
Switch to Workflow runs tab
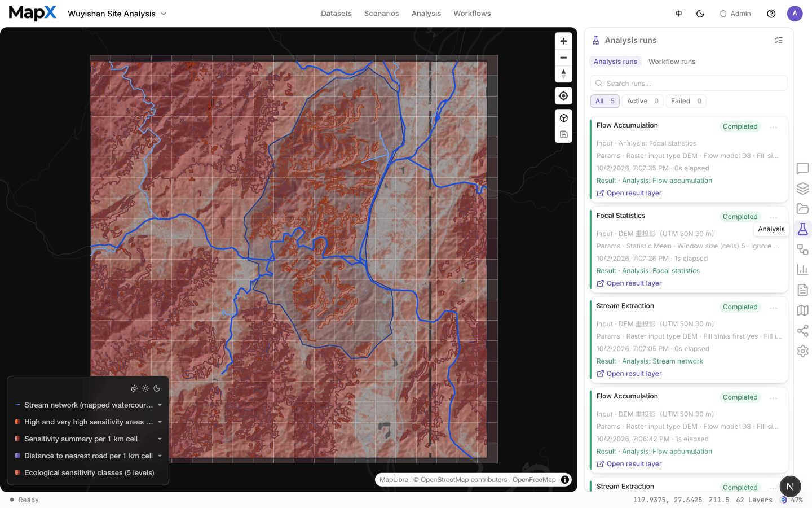pos(672,62)
